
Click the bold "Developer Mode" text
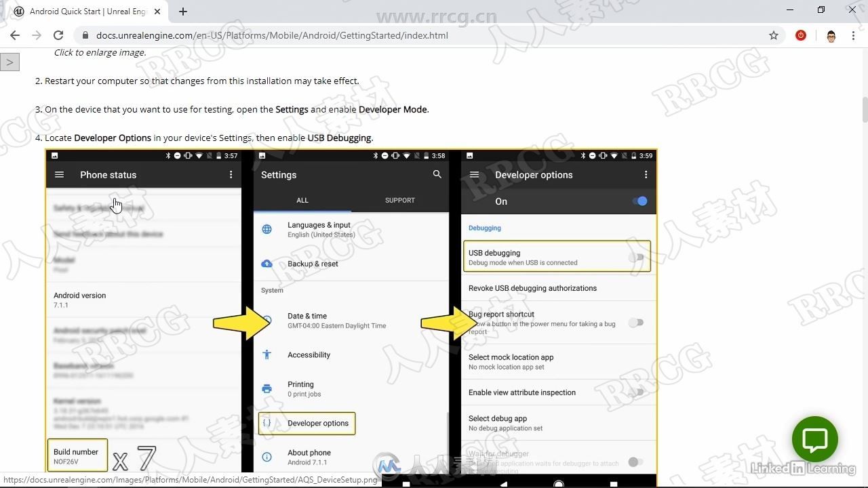[393, 109]
